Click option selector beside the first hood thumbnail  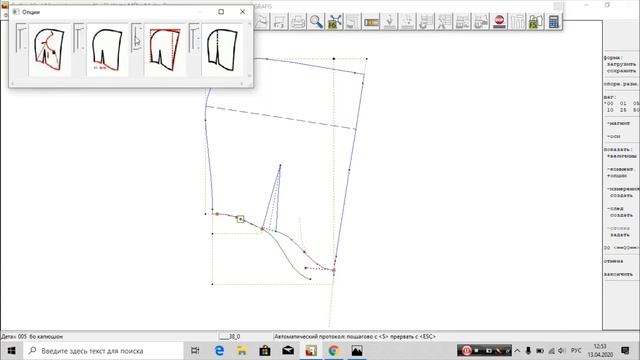coord(22,38)
